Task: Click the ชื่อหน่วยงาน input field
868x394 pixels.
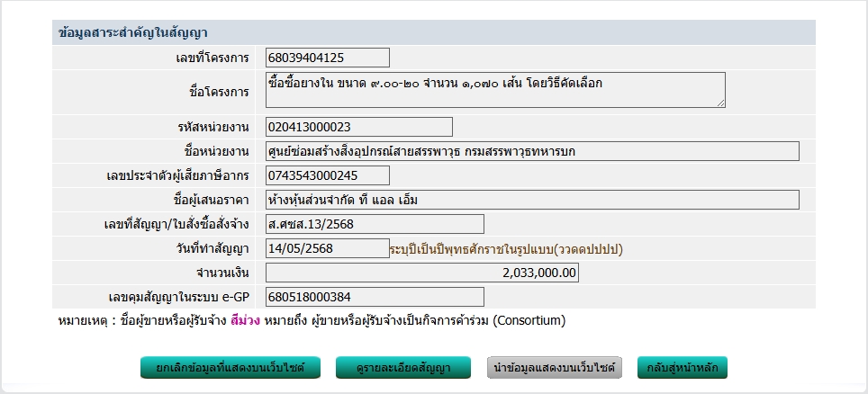Action: 532,151
